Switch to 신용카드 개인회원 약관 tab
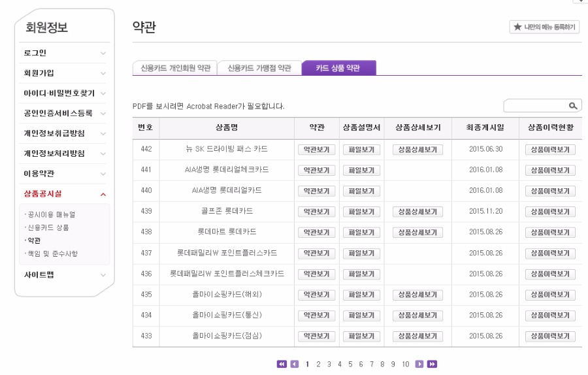This screenshot has width=588, height=375. (175, 68)
